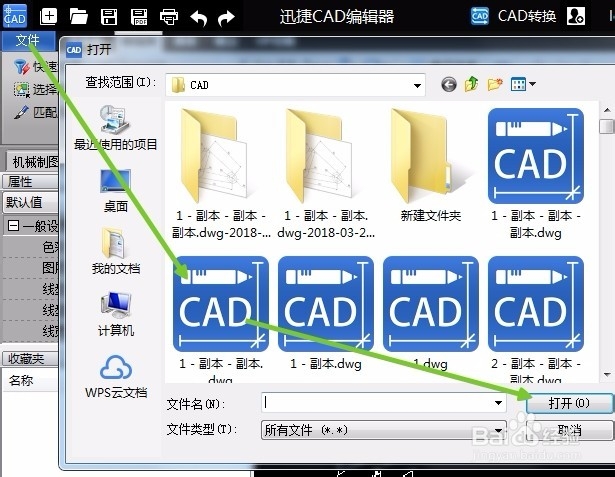Select the quick filter funnel icon
This screenshot has width=615, height=477.
coord(22,67)
